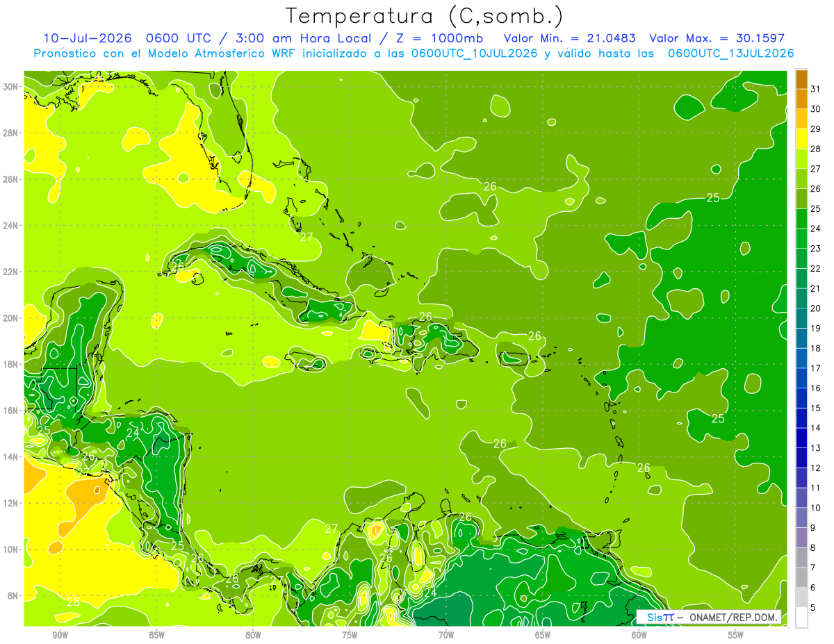
Task: Click the '75W' longitude axis label
Action: 350,635
